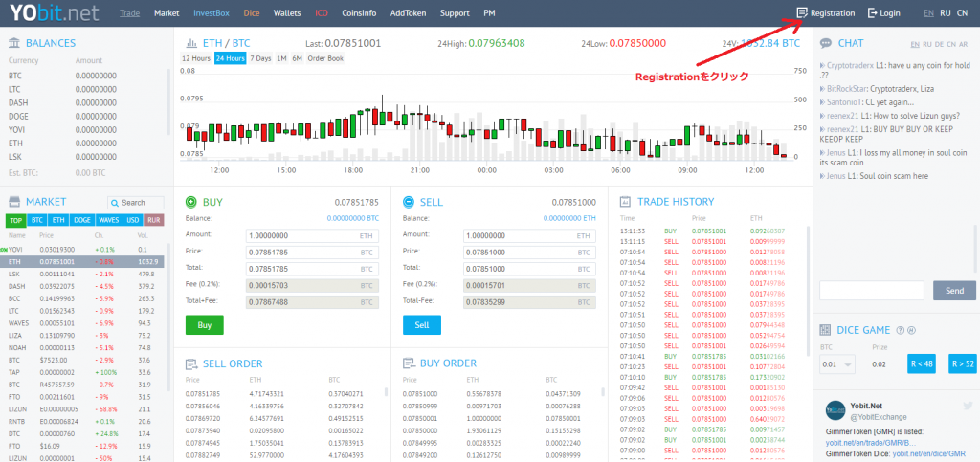Open Wallets from the top navigation
The width and height of the screenshot is (980, 462).
pyautogui.click(x=287, y=13)
